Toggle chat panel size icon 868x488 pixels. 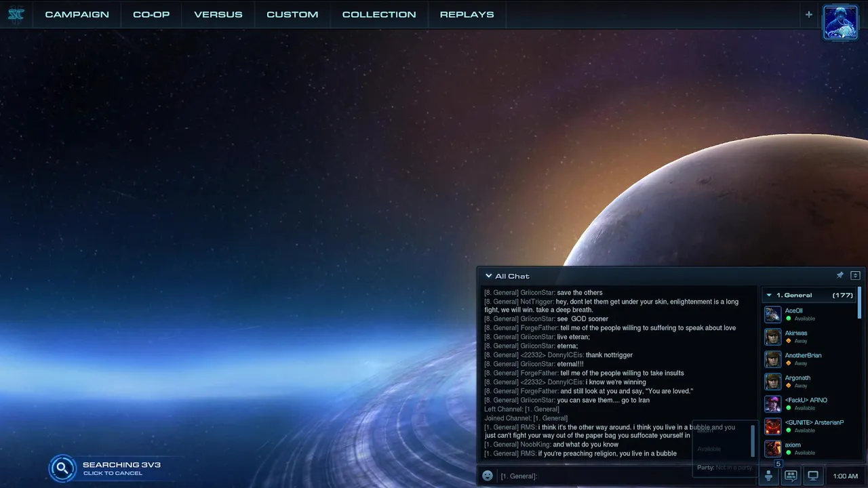point(855,275)
